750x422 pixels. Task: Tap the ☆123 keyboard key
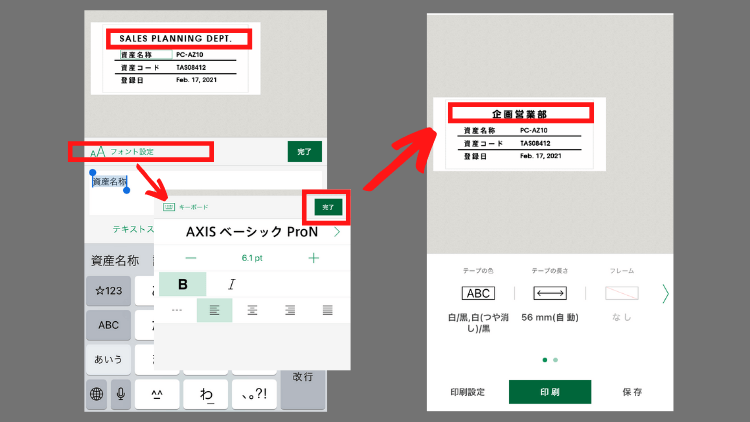tap(109, 291)
